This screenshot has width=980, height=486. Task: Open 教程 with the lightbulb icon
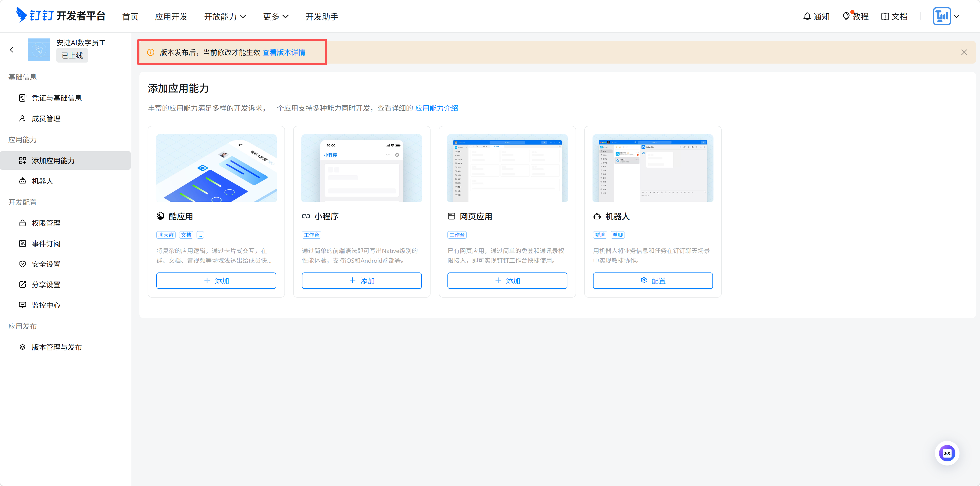(x=855, y=16)
